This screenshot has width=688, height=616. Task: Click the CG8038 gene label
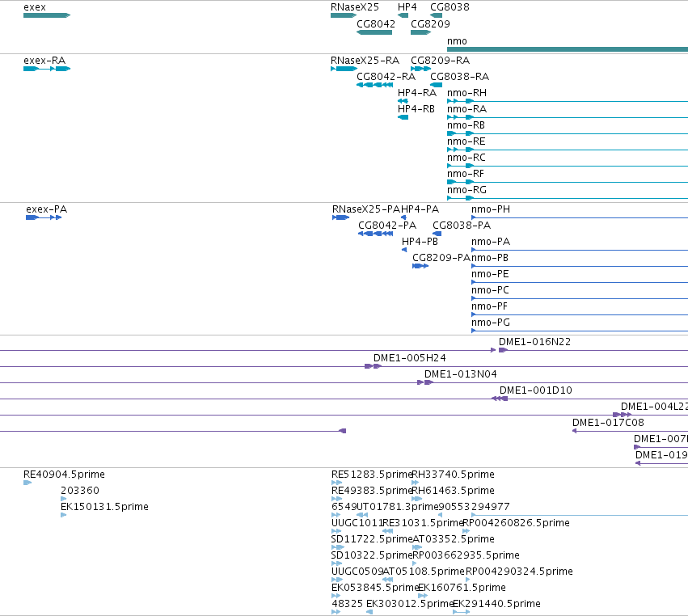pos(450,7)
